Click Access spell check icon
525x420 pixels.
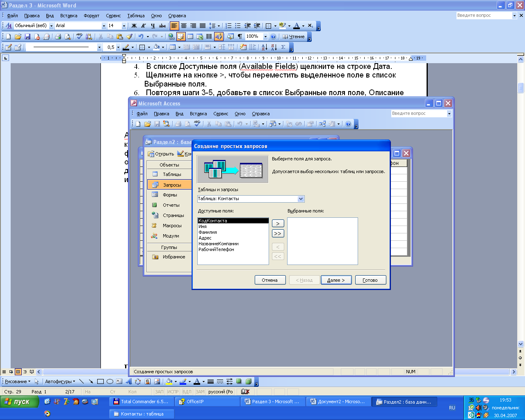pyautogui.click(x=197, y=124)
